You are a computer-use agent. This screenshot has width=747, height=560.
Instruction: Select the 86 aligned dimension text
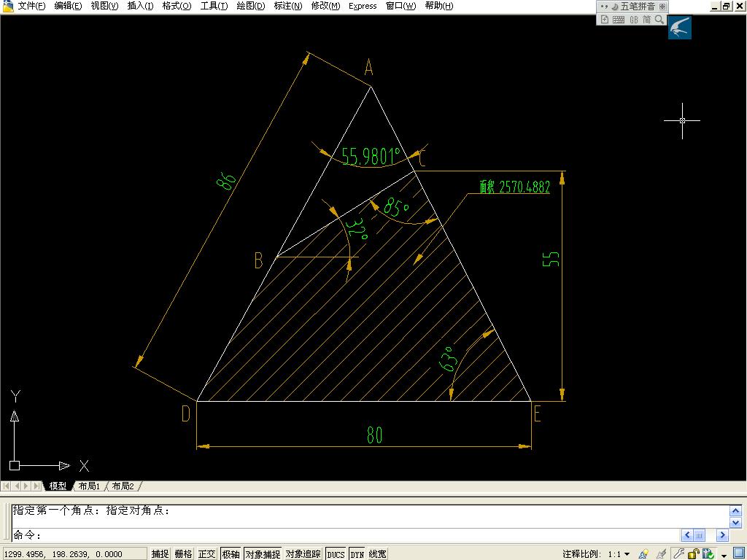tap(226, 181)
